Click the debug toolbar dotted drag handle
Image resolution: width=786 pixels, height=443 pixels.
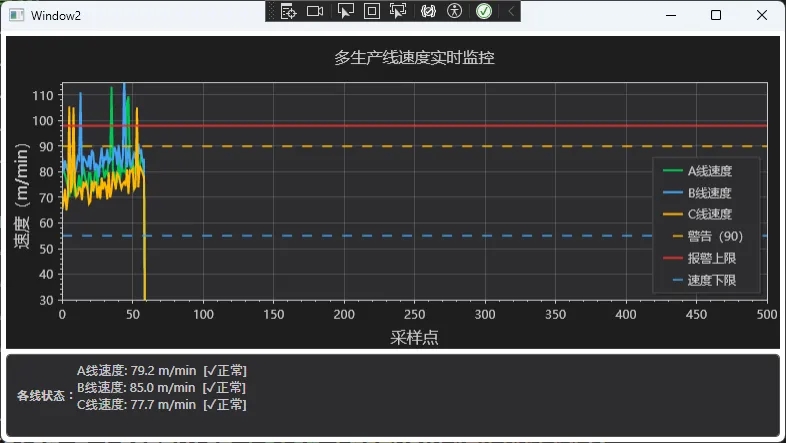point(271,11)
